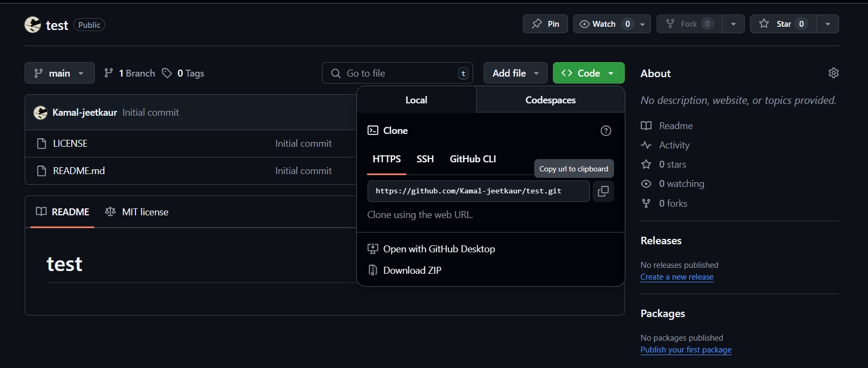Click the eye icon beside 0 watching
This screenshot has width=868, height=368.
coord(646,184)
